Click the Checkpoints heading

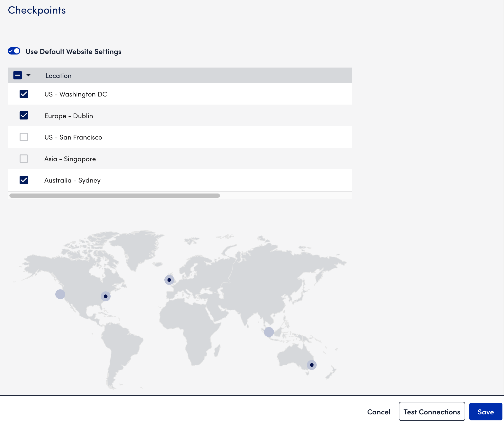pyautogui.click(x=37, y=10)
